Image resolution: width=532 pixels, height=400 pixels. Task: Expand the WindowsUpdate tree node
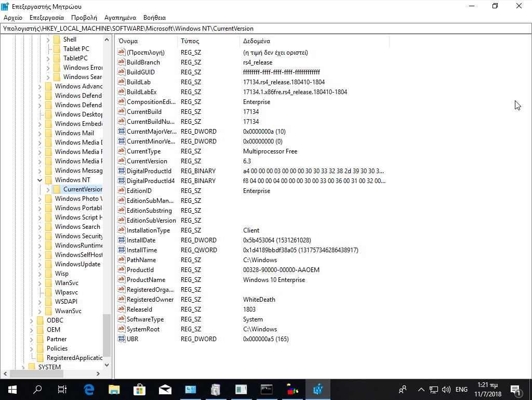[x=39, y=265]
